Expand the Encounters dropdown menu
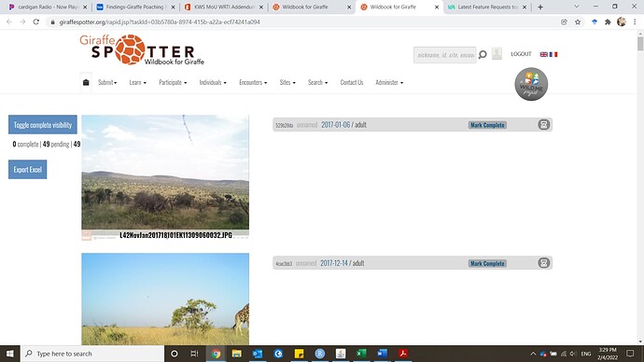 253,82
